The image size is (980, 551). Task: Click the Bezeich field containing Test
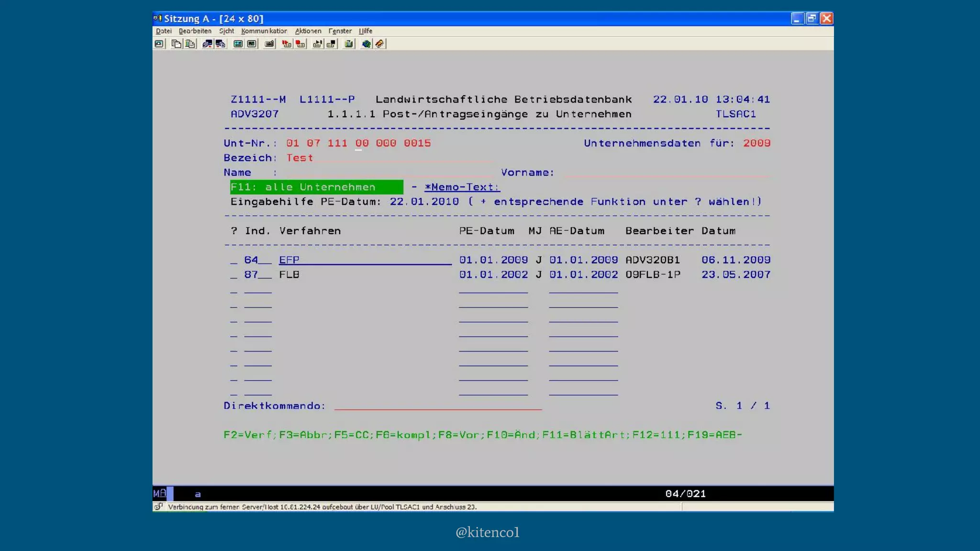tap(300, 158)
